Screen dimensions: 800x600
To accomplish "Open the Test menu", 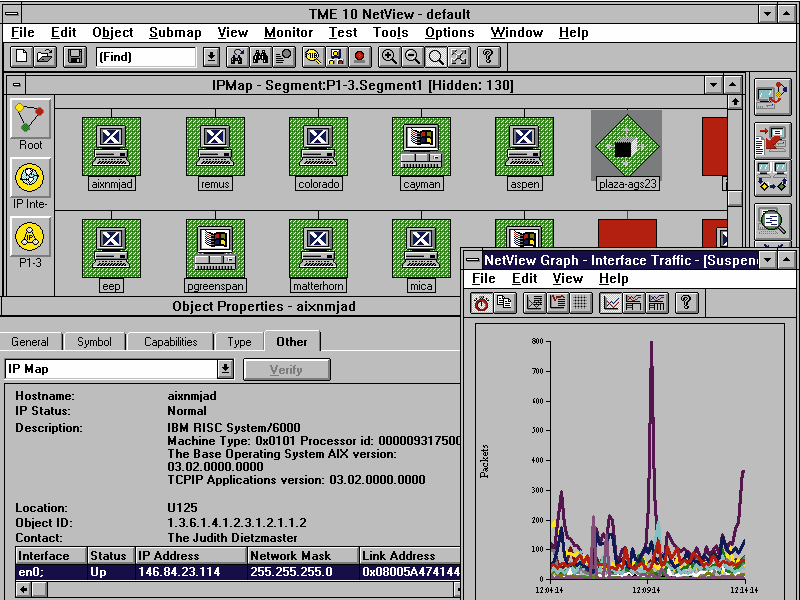I will pos(343,33).
